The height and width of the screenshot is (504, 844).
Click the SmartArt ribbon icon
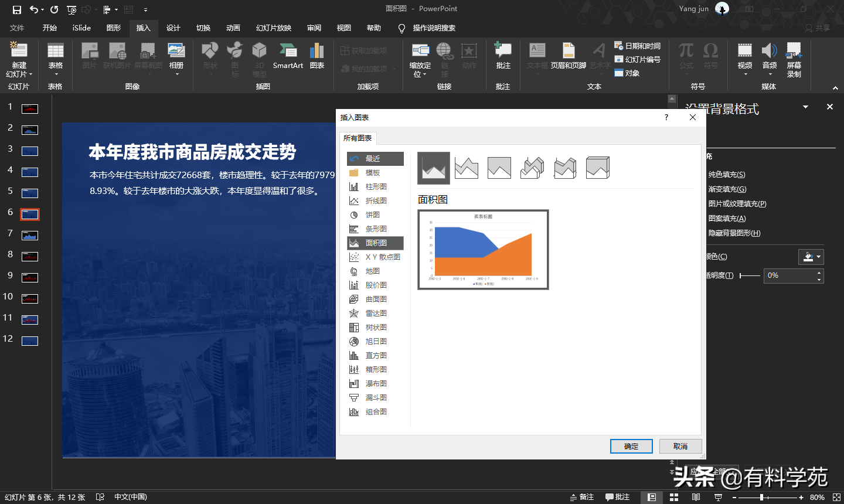[x=288, y=56]
